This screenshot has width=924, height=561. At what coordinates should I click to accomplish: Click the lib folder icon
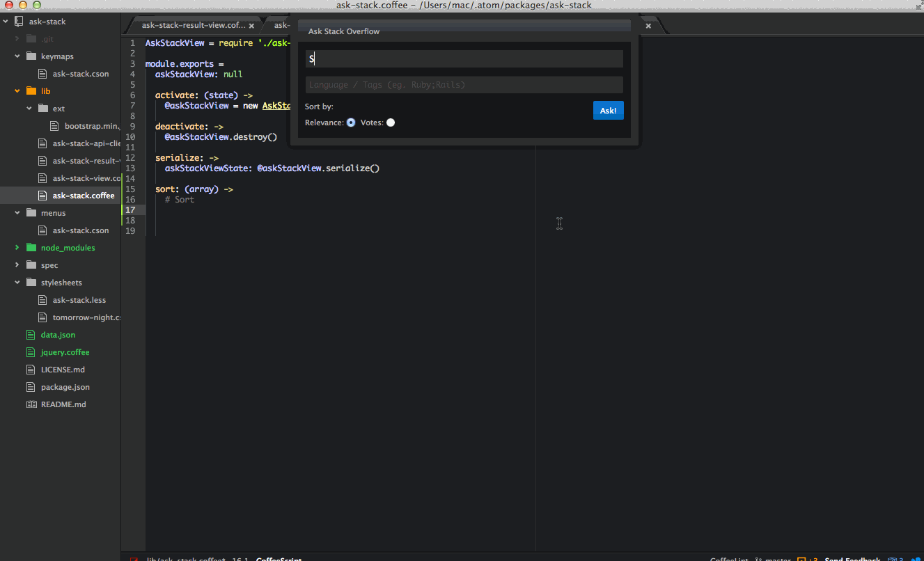(31, 91)
